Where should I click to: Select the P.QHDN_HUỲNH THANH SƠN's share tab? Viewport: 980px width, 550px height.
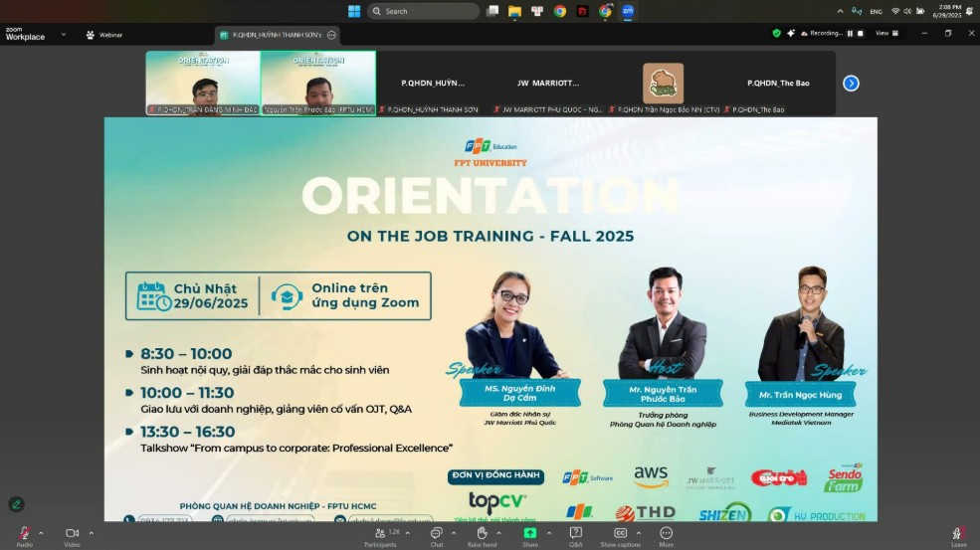pyautogui.click(x=272, y=35)
